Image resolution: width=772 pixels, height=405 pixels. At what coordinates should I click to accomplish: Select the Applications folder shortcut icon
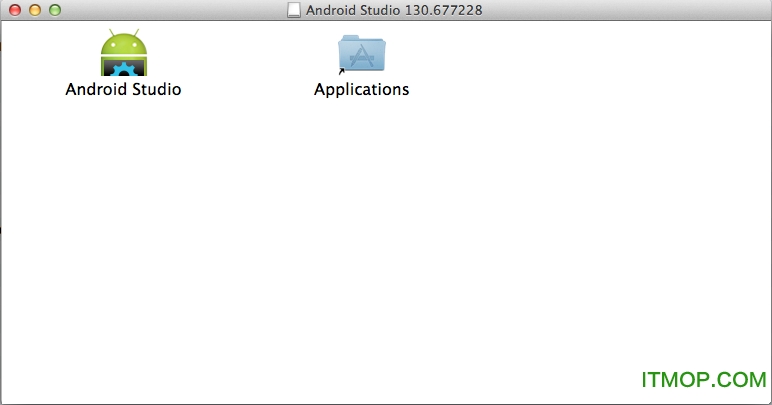362,54
